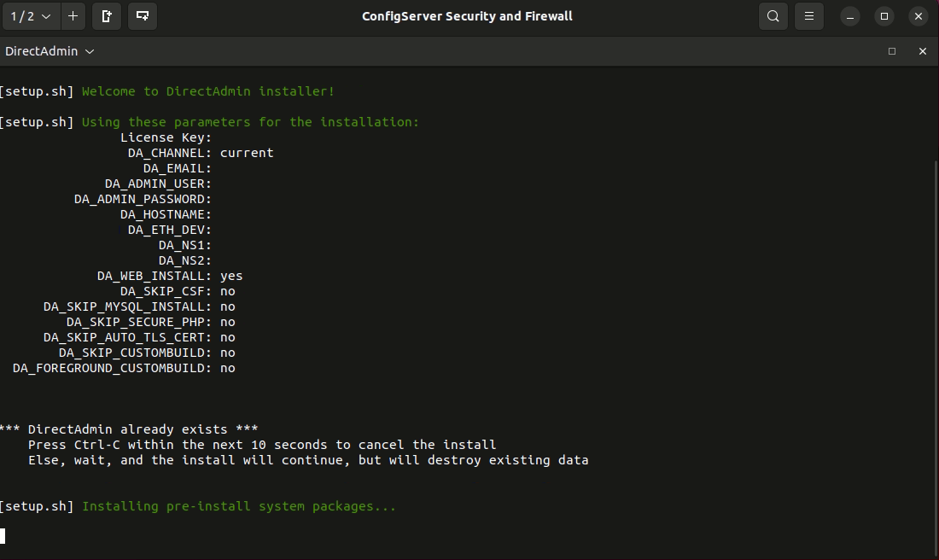Close the DirectAdmin tab with its X

point(923,51)
